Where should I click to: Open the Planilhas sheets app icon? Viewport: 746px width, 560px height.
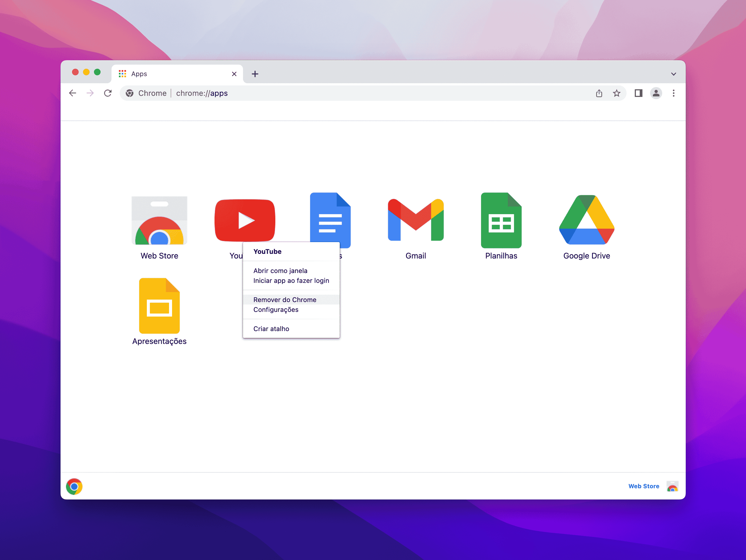click(x=501, y=220)
